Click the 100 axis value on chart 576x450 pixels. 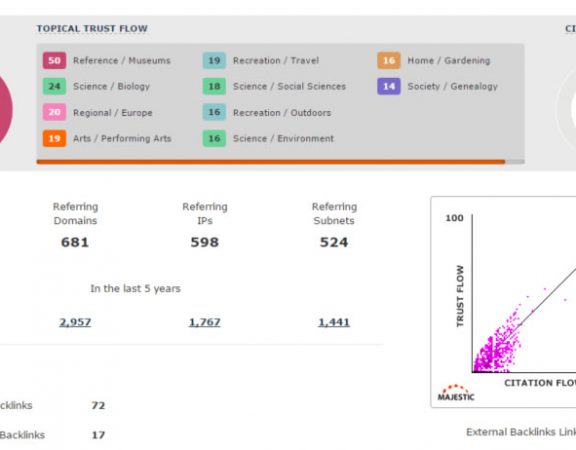[454, 218]
